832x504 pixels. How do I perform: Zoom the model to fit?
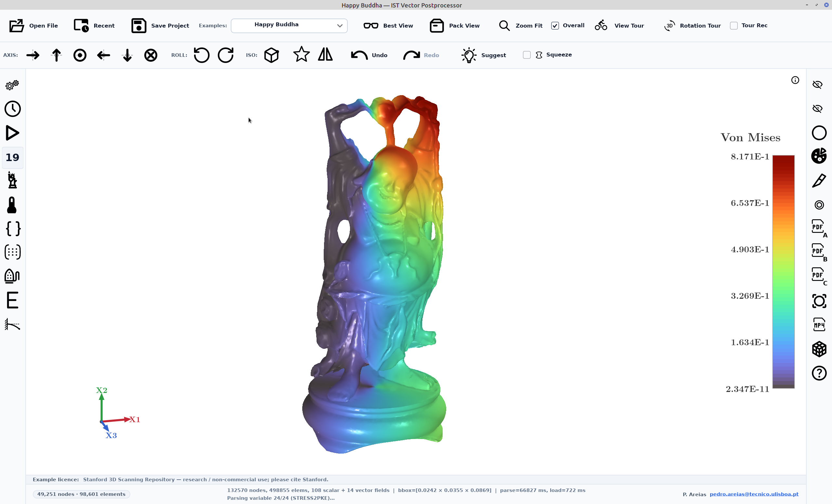(x=520, y=26)
